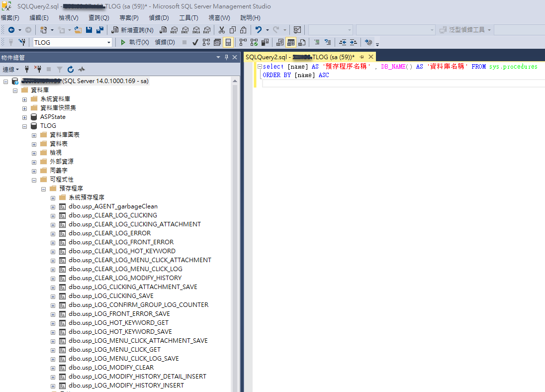
Task: Open a new DAX query
Action: pos(207,30)
